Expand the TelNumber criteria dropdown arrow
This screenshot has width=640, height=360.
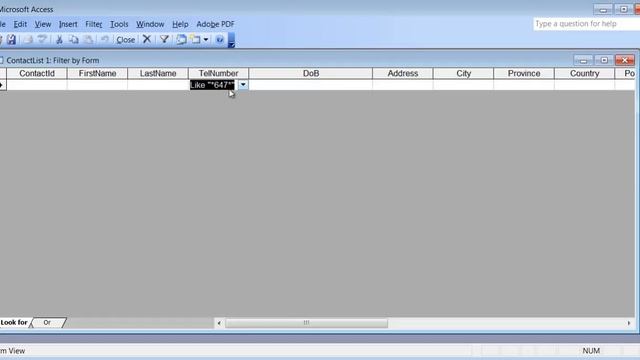click(243, 85)
